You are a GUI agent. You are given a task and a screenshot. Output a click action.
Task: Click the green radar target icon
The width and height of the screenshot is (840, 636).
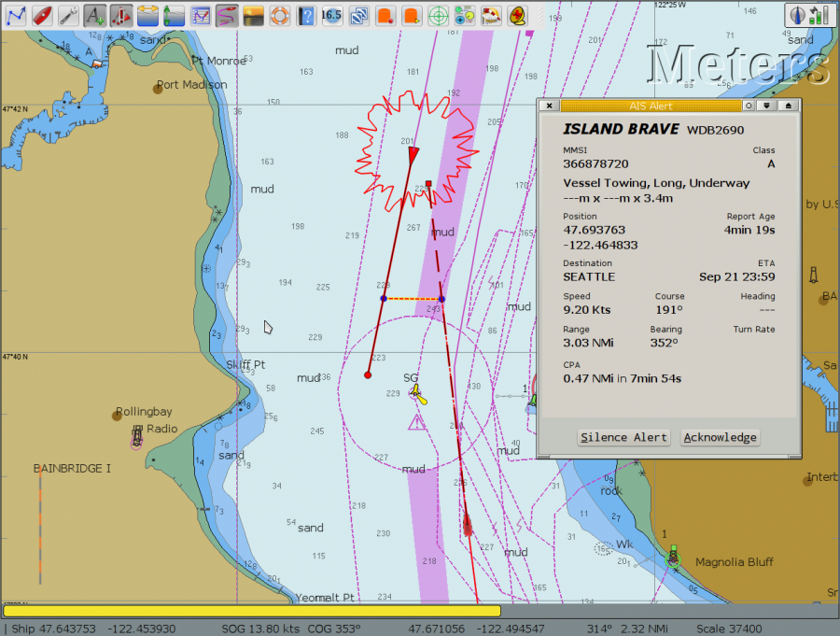click(438, 15)
